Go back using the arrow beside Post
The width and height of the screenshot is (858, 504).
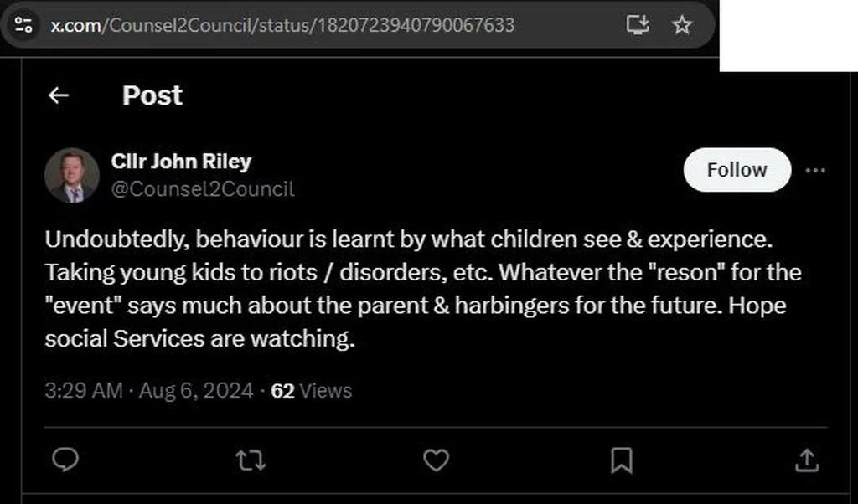click(58, 95)
